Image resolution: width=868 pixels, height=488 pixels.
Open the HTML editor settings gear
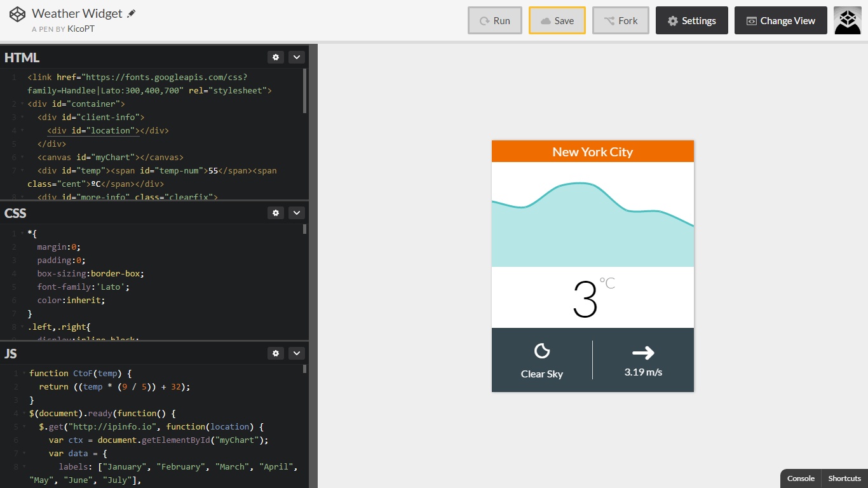[x=276, y=57]
